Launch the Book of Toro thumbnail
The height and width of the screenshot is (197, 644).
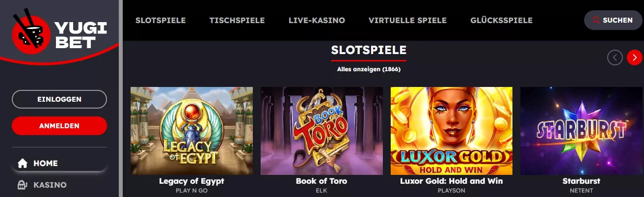tap(322, 131)
